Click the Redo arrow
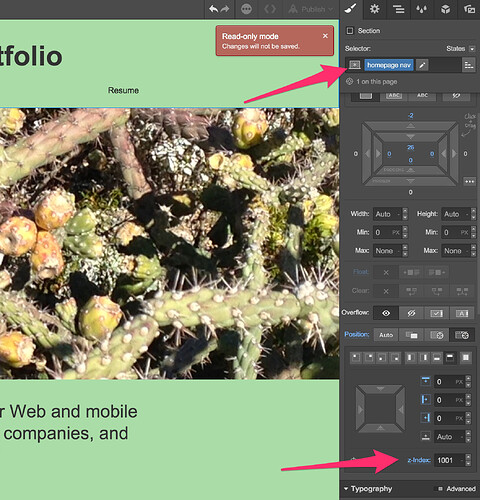 click(x=225, y=9)
